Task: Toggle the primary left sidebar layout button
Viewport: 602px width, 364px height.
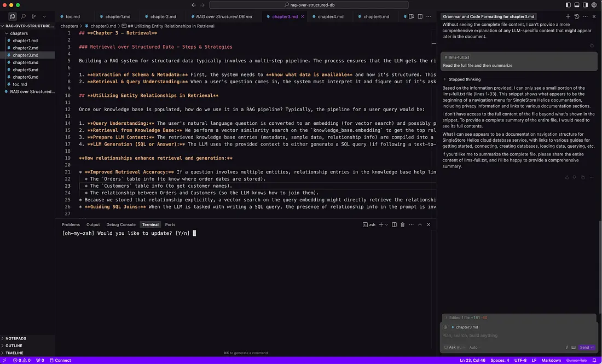Action: click(x=568, y=5)
